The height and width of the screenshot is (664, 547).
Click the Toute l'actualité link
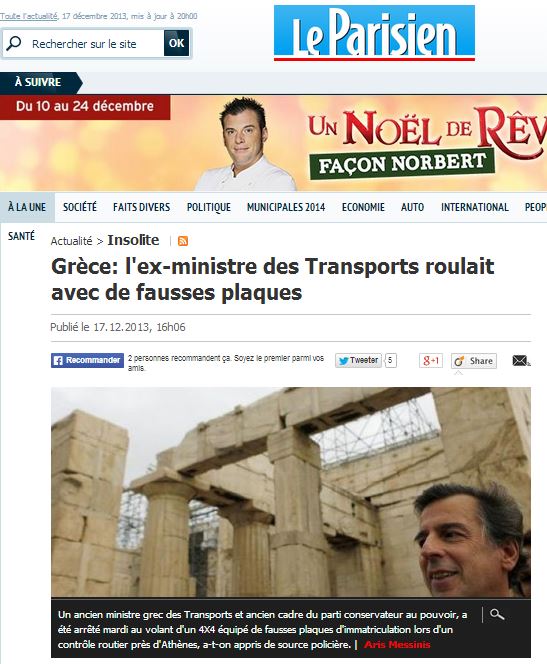(x=29, y=16)
